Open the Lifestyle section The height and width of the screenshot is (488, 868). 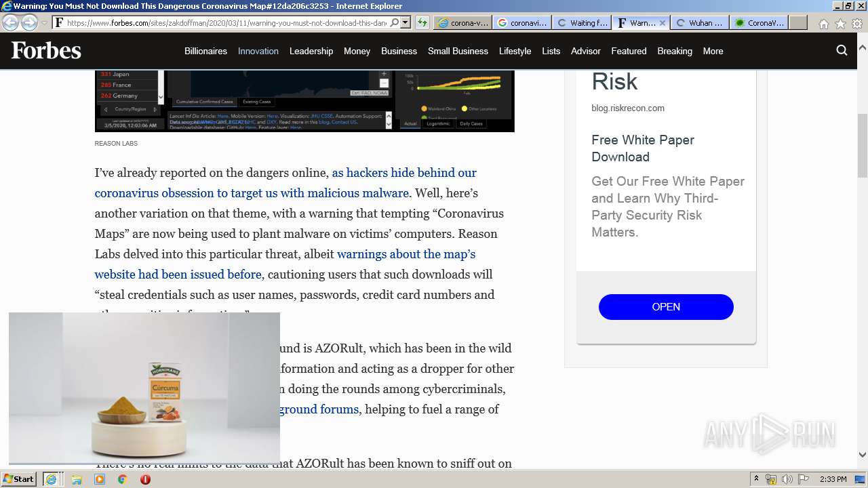pyautogui.click(x=515, y=51)
